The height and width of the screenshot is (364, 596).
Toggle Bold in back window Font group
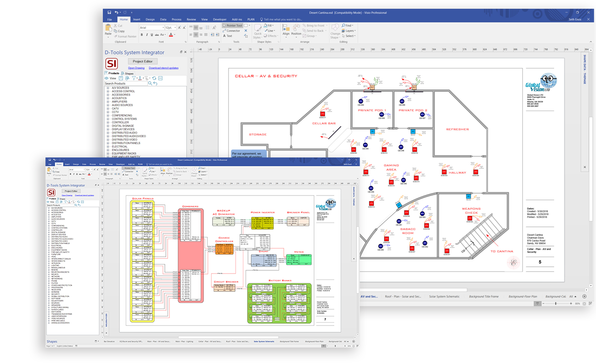coord(141,34)
